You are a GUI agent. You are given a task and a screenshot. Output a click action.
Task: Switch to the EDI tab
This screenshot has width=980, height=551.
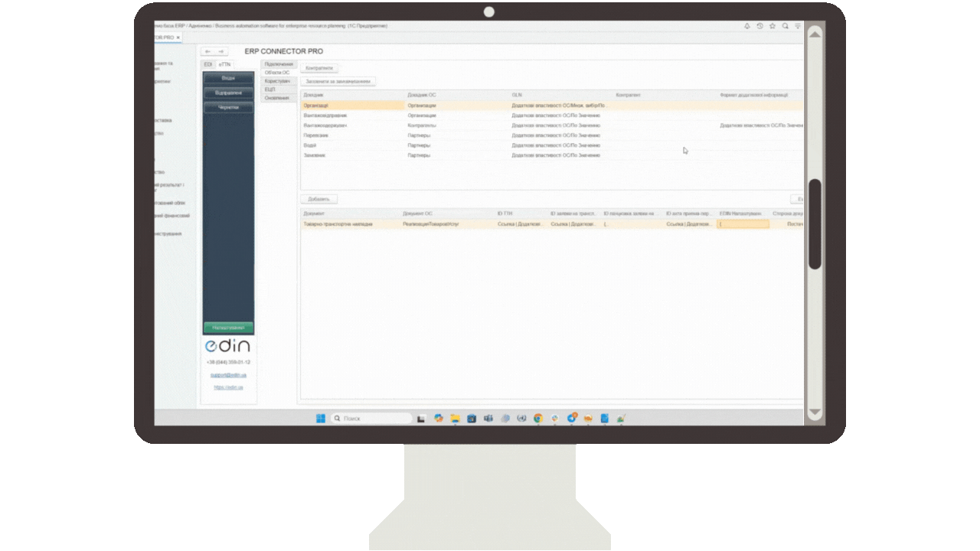207,65
